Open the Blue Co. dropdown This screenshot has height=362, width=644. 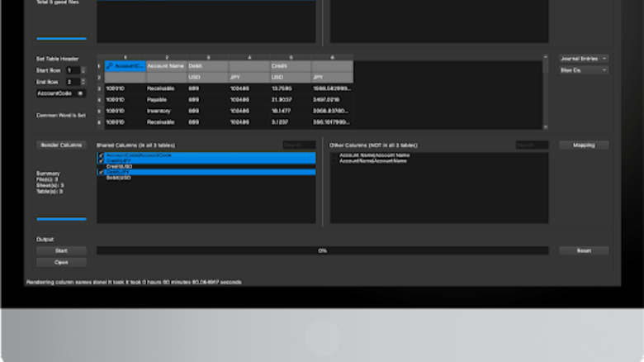click(584, 70)
